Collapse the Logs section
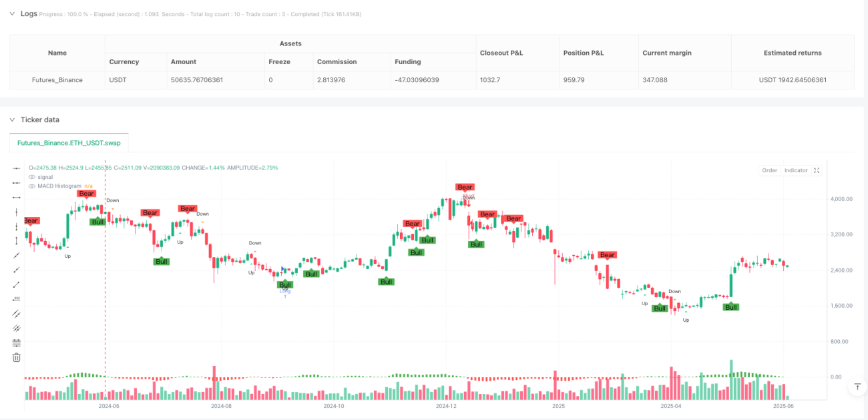 tap(11, 13)
